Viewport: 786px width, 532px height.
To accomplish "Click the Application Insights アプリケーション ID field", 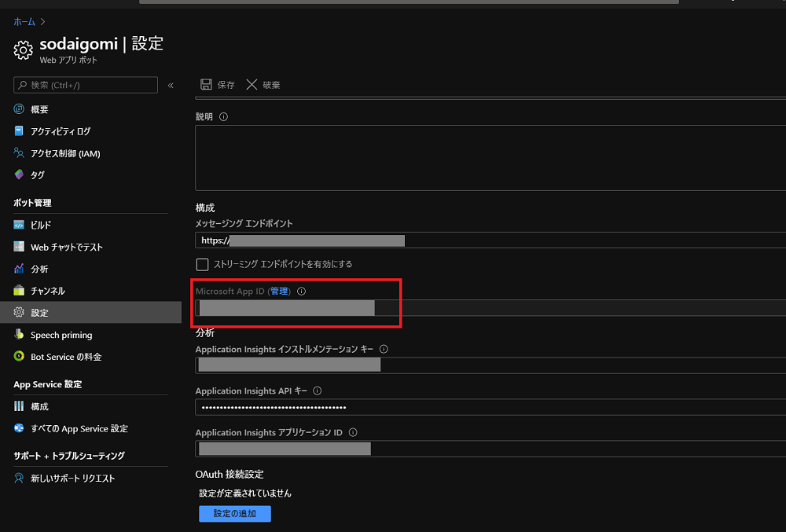I will (490, 449).
